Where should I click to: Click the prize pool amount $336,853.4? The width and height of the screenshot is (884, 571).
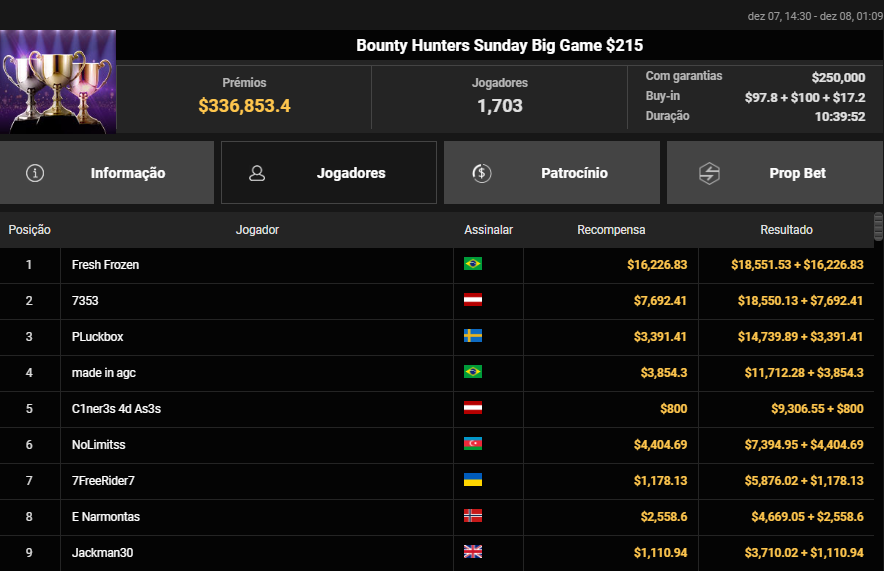point(244,106)
